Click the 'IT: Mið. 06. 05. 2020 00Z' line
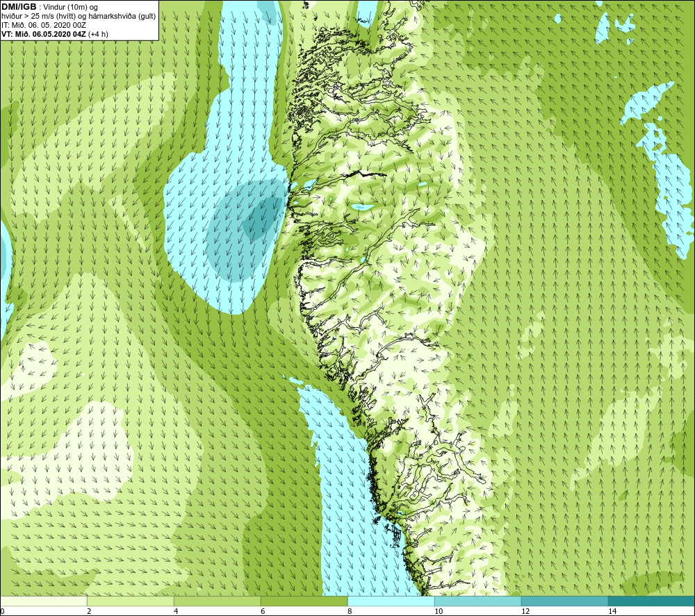 pos(43,25)
